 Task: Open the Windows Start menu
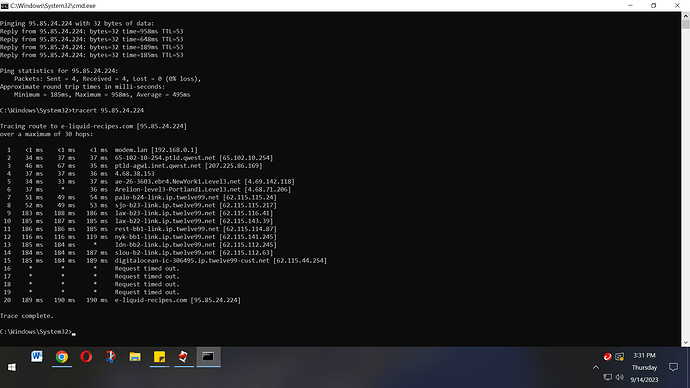click(12, 367)
